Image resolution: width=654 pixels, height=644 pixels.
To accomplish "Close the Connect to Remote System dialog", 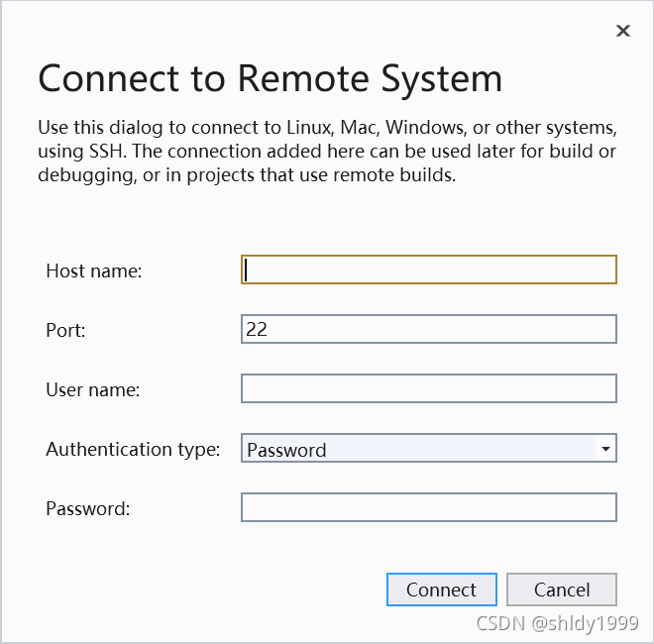I will 623,31.
